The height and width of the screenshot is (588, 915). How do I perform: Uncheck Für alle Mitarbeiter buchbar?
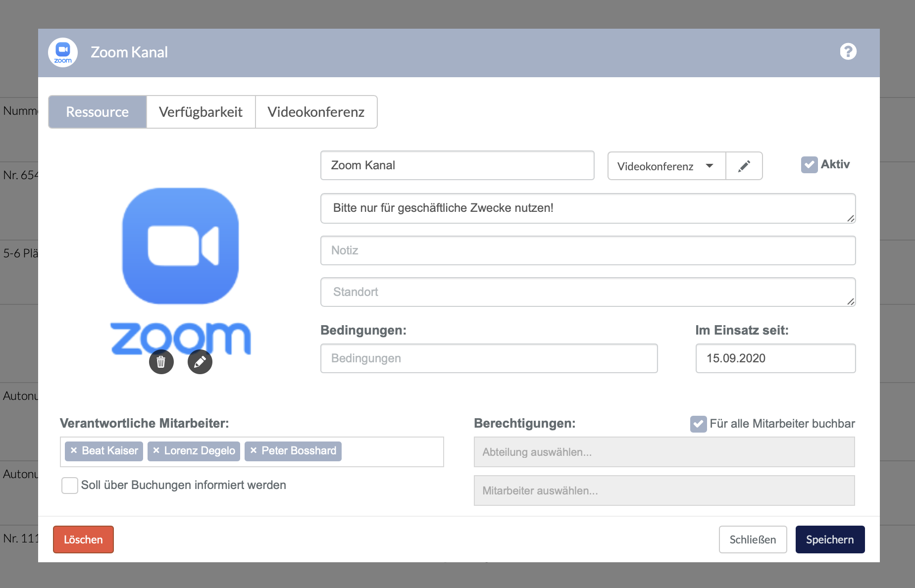click(698, 424)
